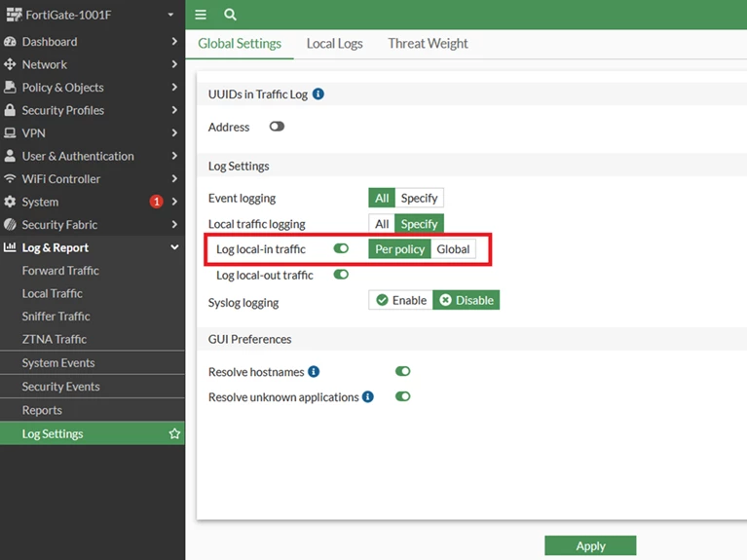Expand the Network menu chevron
Viewport: 747px width, 560px height.
click(174, 64)
